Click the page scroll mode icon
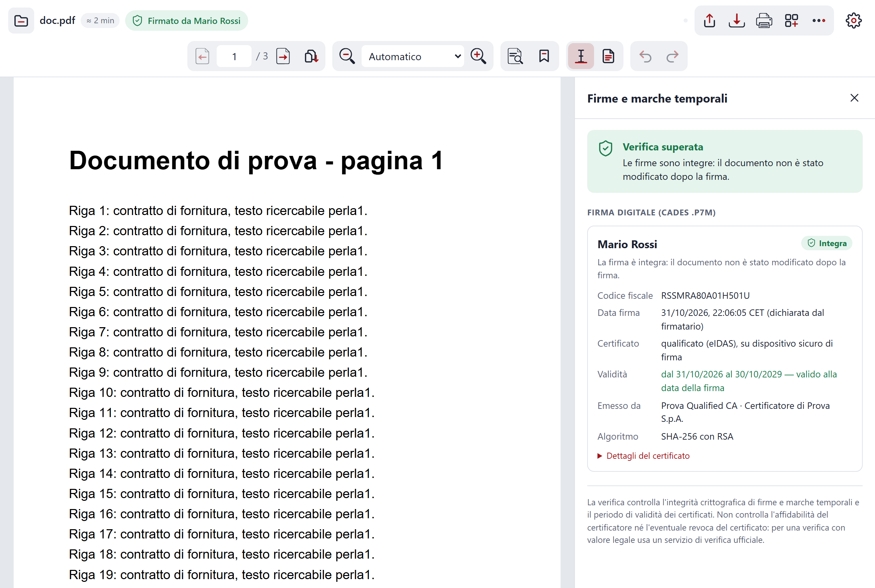This screenshot has width=875, height=588. pos(311,56)
